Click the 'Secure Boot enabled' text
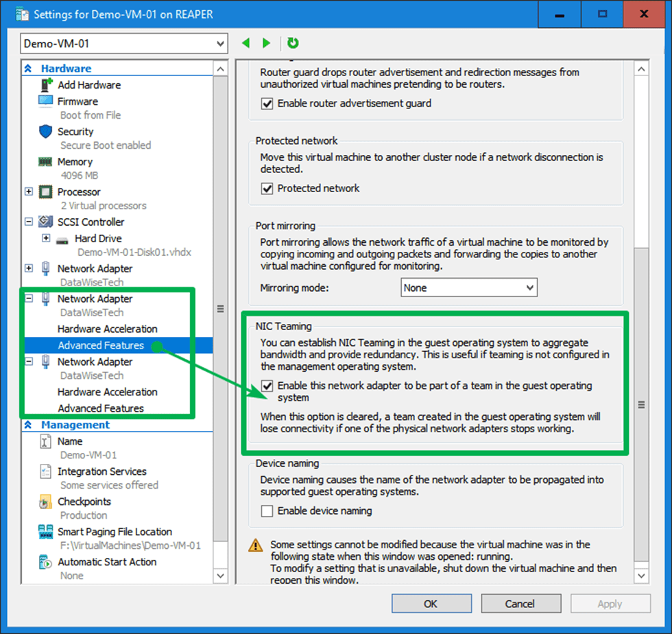The height and width of the screenshot is (634, 672). coord(106,145)
